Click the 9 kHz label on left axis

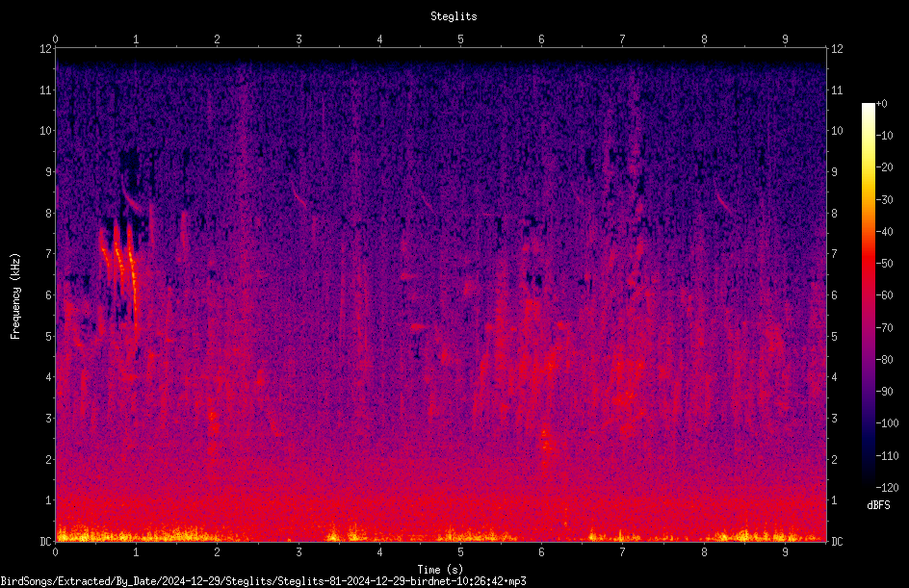(x=49, y=171)
